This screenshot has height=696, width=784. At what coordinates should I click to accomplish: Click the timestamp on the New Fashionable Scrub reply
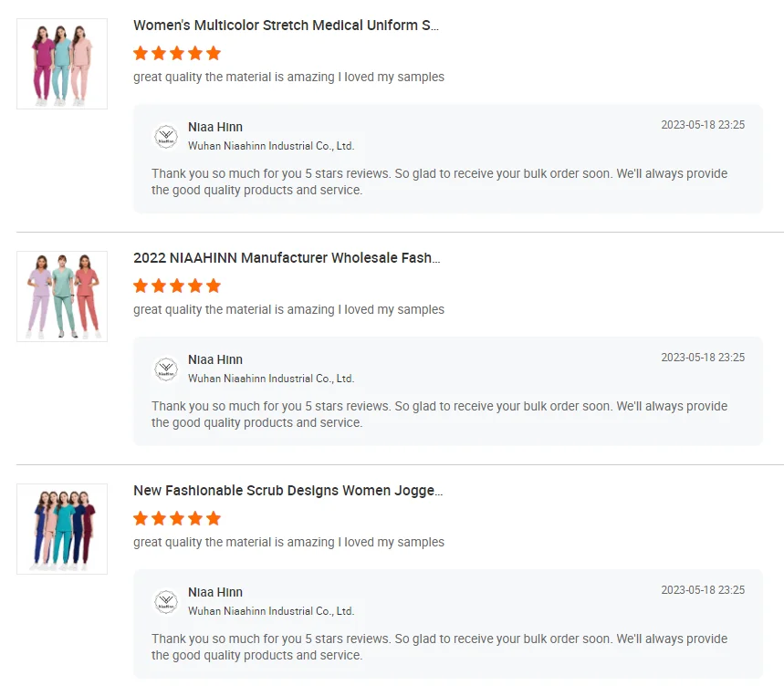coord(703,590)
